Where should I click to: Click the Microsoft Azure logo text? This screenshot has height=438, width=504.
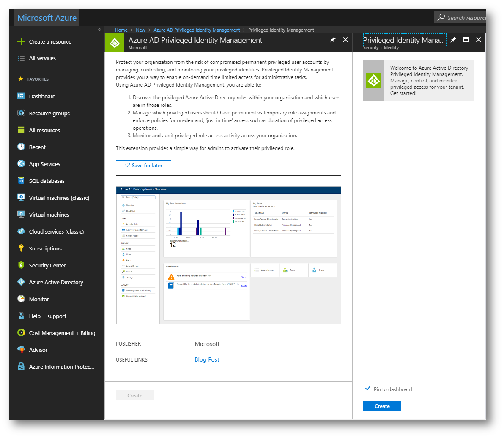point(47,18)
